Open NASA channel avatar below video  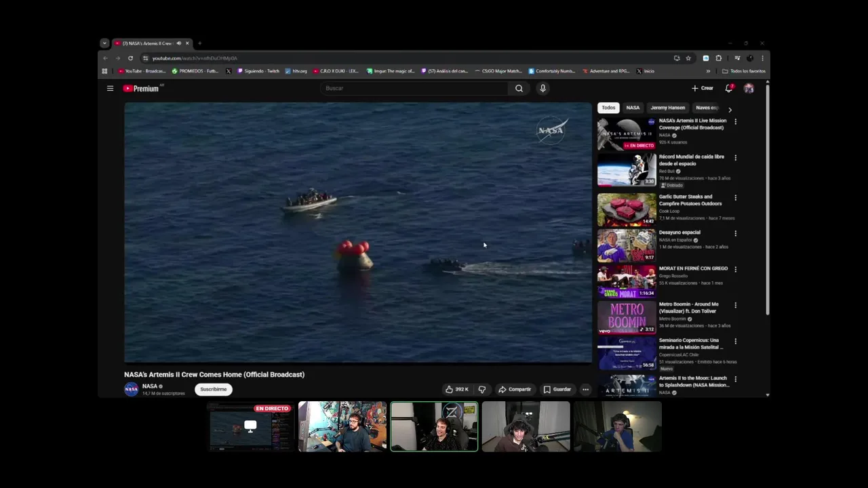pyautogui.click(x=131, y=389)
